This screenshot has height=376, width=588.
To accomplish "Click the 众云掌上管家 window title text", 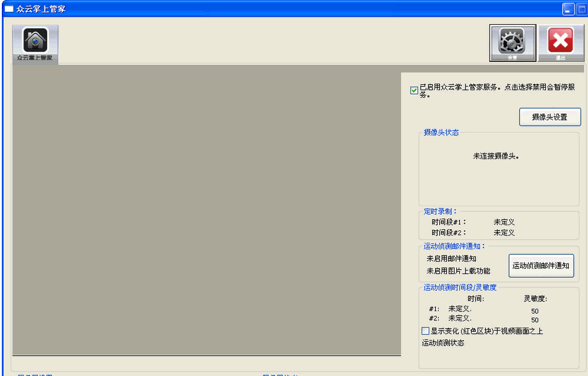I will tap(41, 9).
